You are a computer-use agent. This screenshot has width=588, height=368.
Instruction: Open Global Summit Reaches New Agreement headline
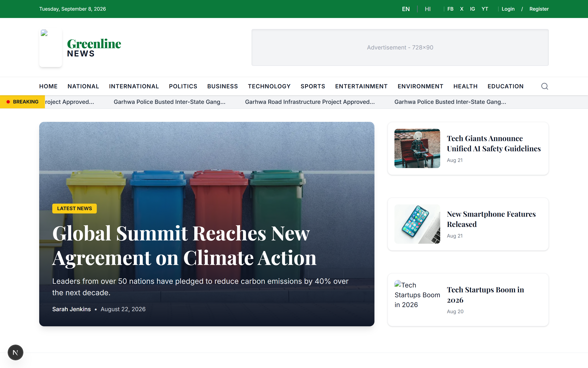pos(184,245)
